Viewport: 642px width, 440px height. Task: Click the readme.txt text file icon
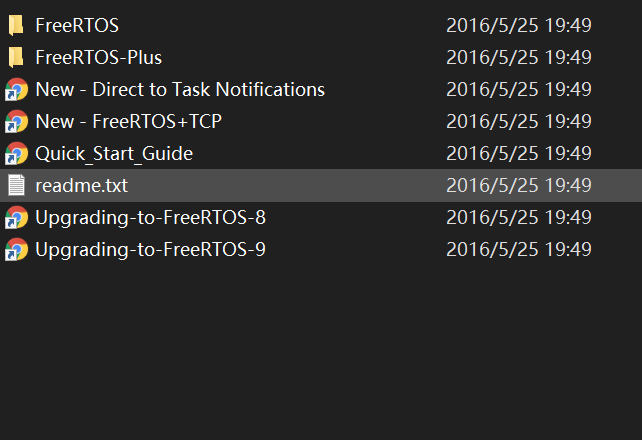16,185
